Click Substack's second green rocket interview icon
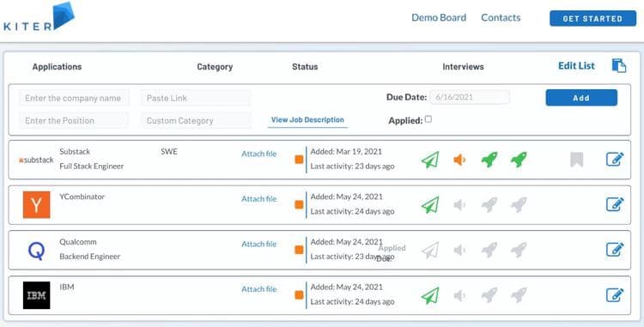Screen dimensions: 644x327 519,160
